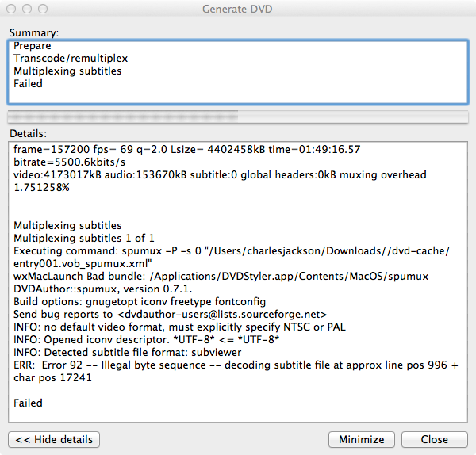Click the red window close light
The height and width of the screenshot is (455, 476).
(11, 9)
